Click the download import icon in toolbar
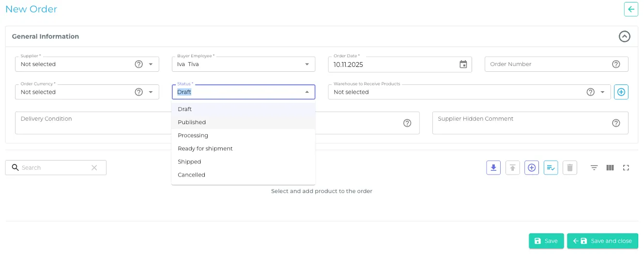 point(493,168)
